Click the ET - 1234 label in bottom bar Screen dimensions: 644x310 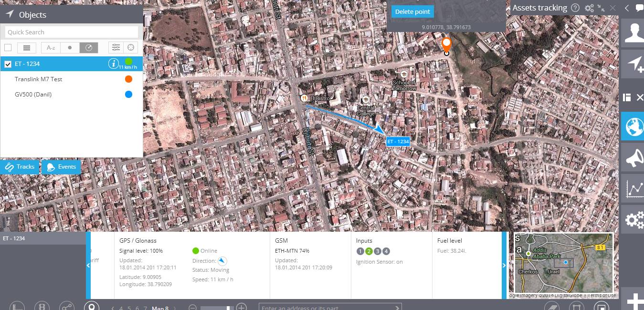coord(14,238)
